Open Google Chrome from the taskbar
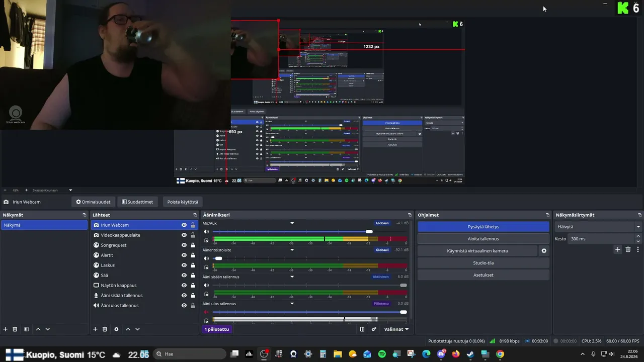 [x=500, y=354]
